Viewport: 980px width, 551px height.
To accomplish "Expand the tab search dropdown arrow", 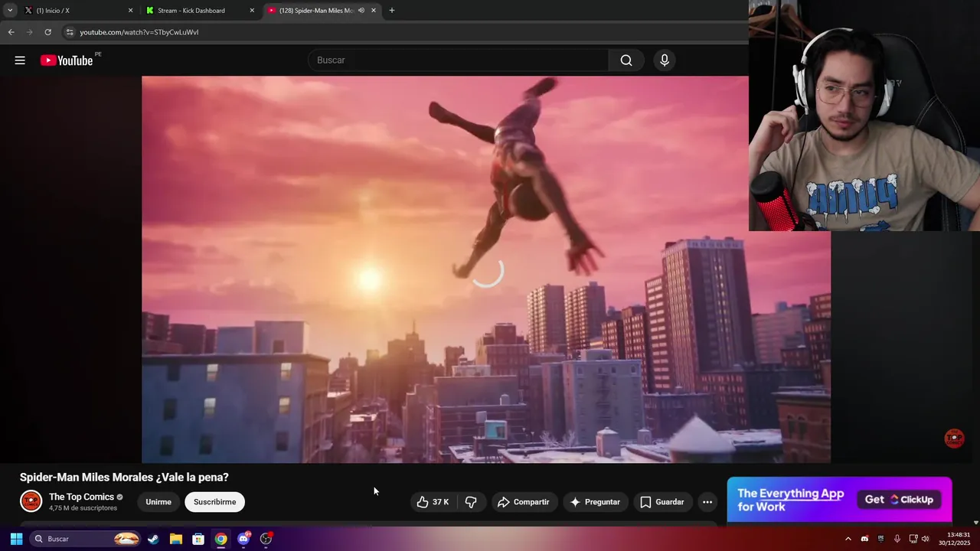I will (x=10, y=11).
